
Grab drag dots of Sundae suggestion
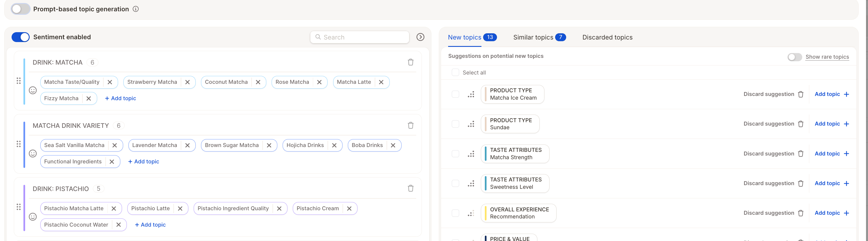click(471, 124)
